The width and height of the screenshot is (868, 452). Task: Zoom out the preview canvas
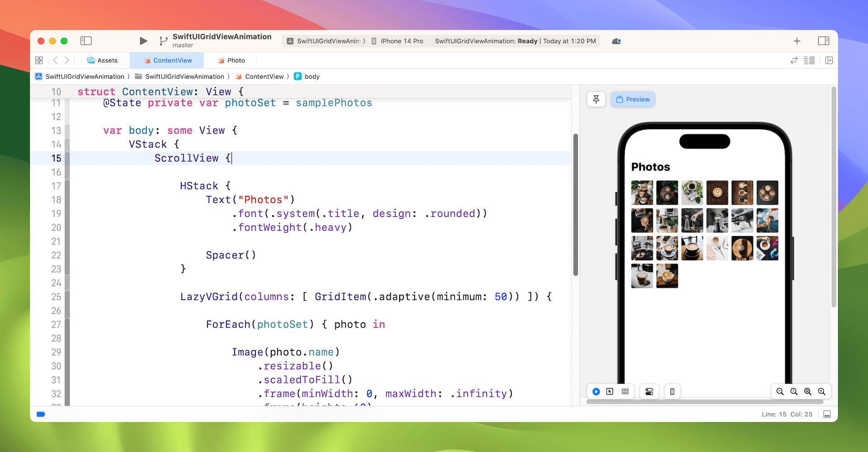coord(780,391)
